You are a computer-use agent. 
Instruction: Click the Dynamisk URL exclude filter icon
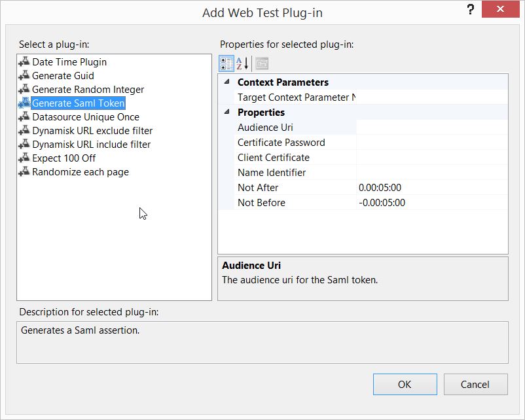[24, 131]
